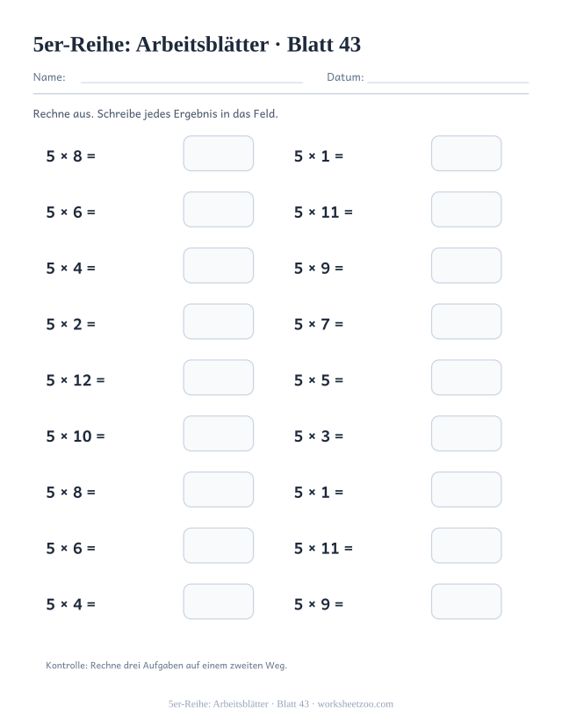Click the last 5 × 11 answer box
562x728 pixels.
(x=466, y=545)
